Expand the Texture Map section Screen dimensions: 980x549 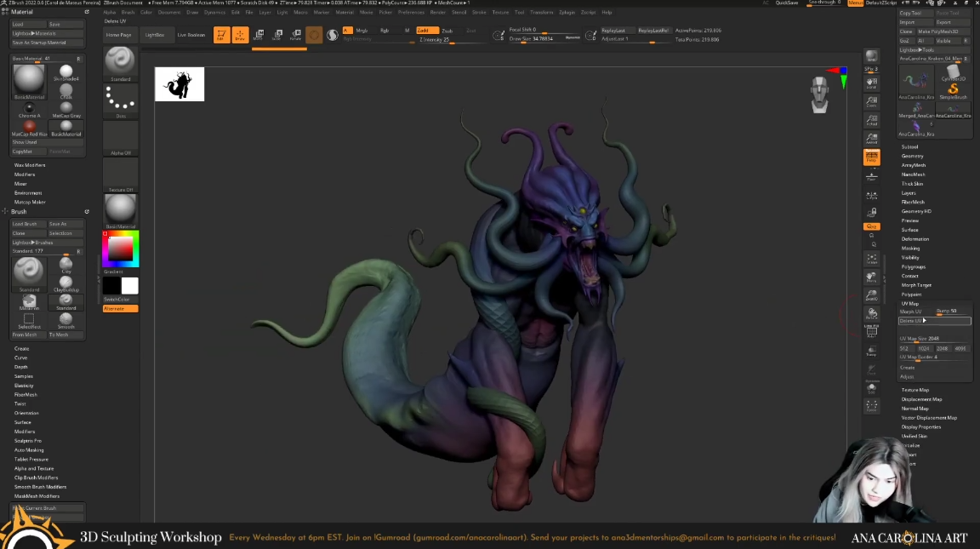coord(914,390)
